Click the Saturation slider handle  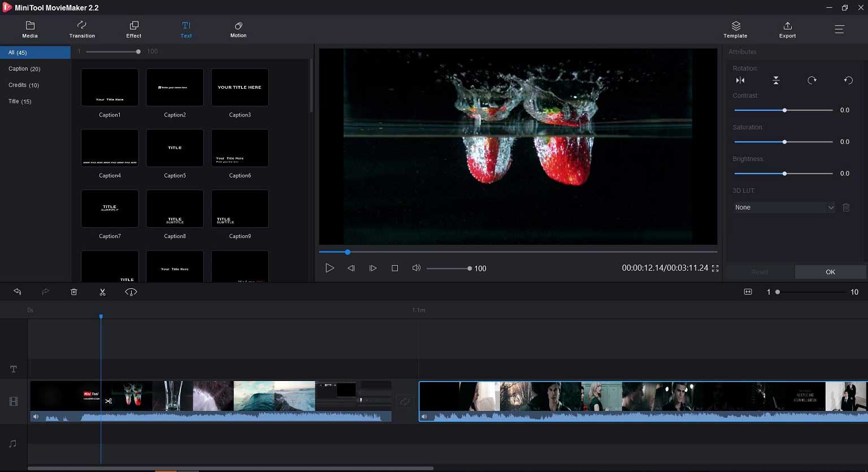pos(784,141)
